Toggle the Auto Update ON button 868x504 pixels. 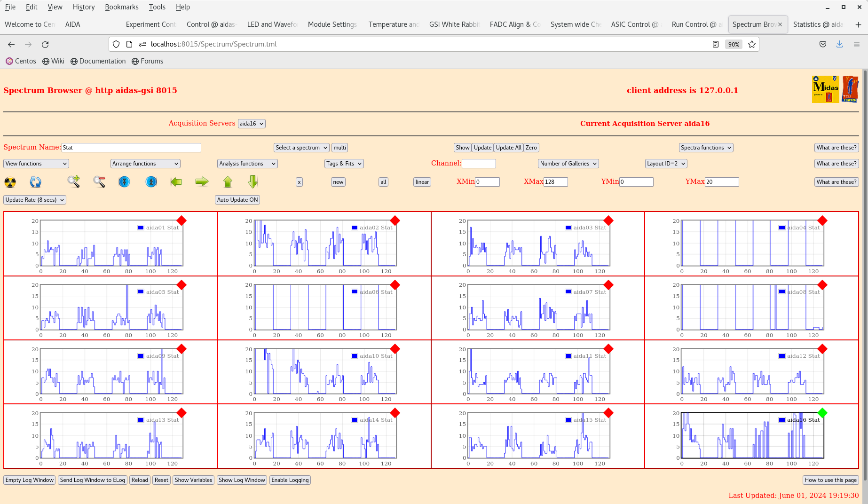pos(237,200)
